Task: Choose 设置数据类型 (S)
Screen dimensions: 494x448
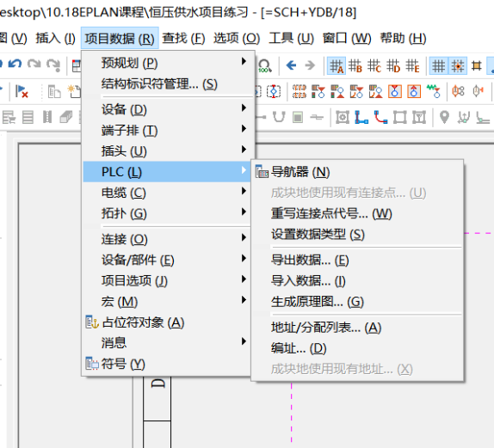Action: pos(357,234)
